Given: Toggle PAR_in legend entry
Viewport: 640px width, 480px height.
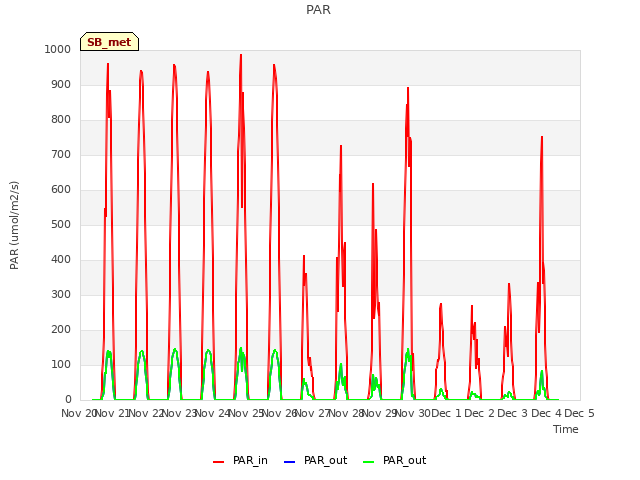Looking at the screenshot, I should point(240,460).
